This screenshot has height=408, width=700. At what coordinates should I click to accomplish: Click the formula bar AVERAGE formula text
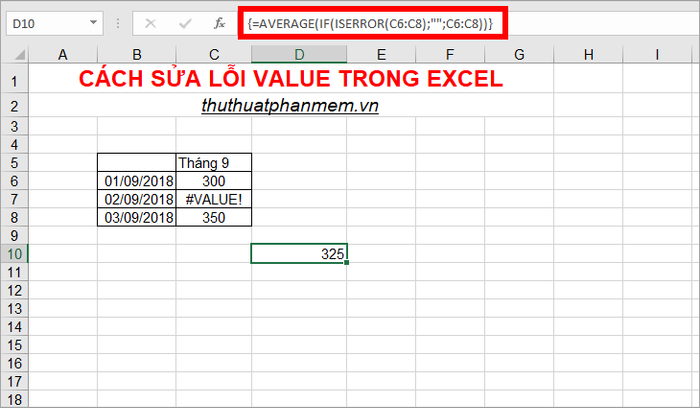(370, 24)
